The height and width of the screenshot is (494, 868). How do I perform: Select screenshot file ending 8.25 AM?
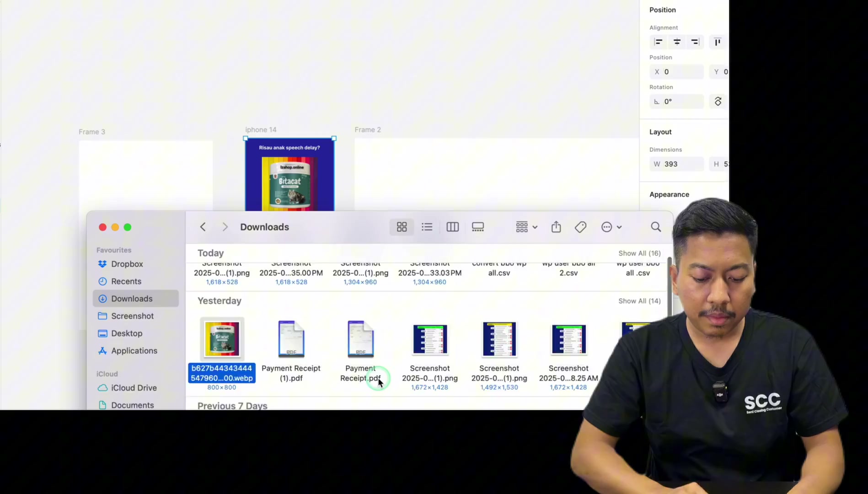click(568, 354)
